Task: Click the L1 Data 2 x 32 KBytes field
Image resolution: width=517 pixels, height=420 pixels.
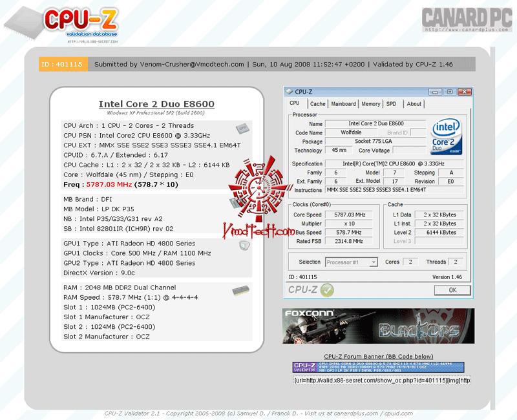Action: [x=439, y=215]
